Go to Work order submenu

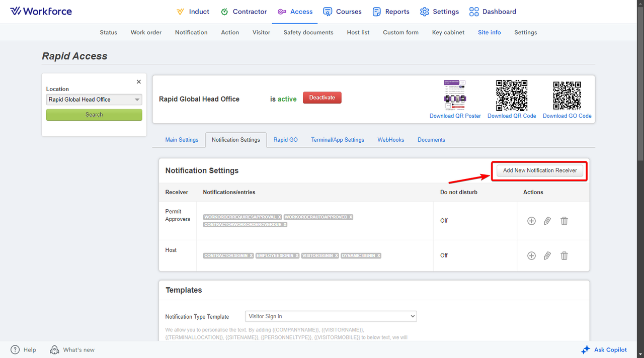146,32
